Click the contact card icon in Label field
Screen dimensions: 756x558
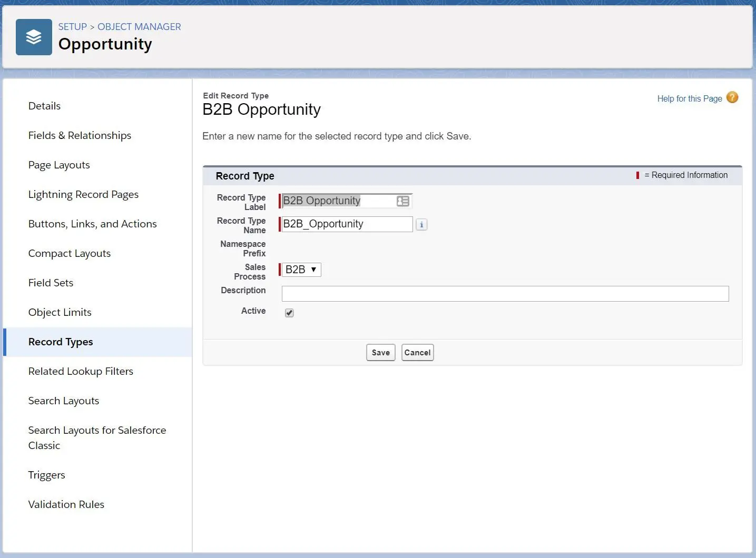tap(403, 201)
